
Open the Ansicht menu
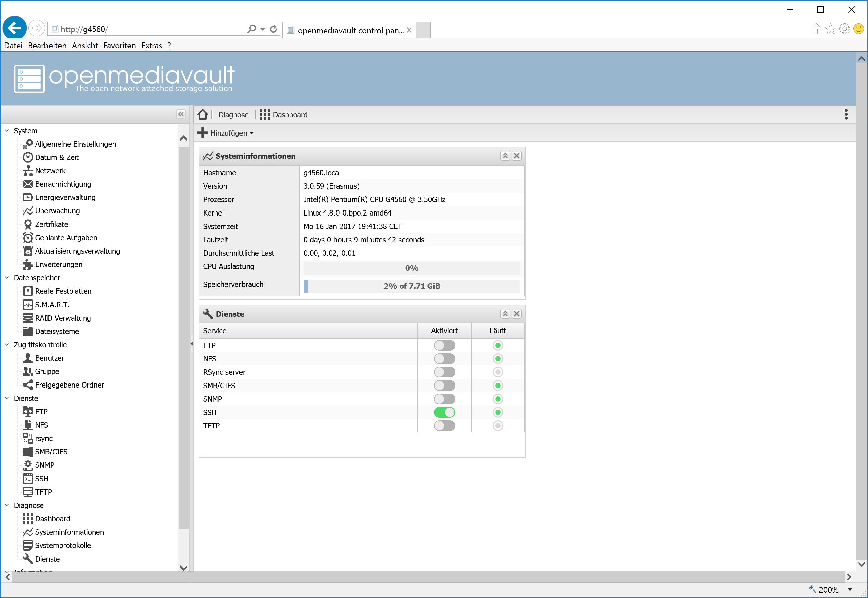tap(85, 46)
